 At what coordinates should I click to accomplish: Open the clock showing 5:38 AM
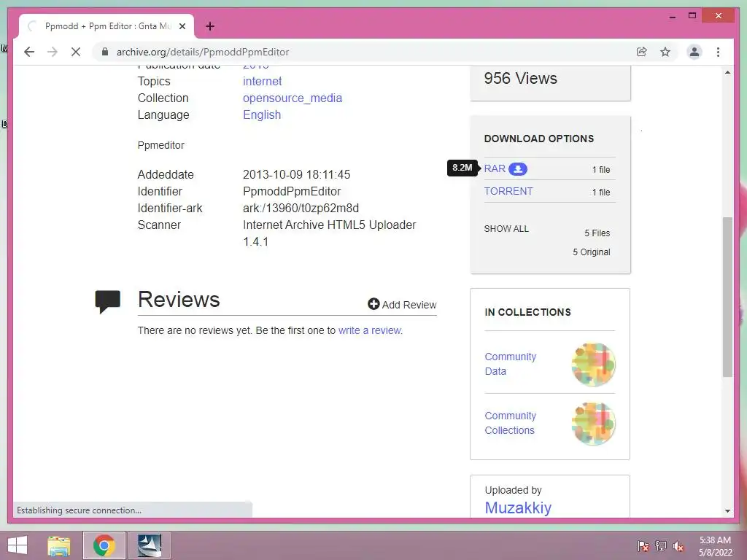(x=715, y=546)
